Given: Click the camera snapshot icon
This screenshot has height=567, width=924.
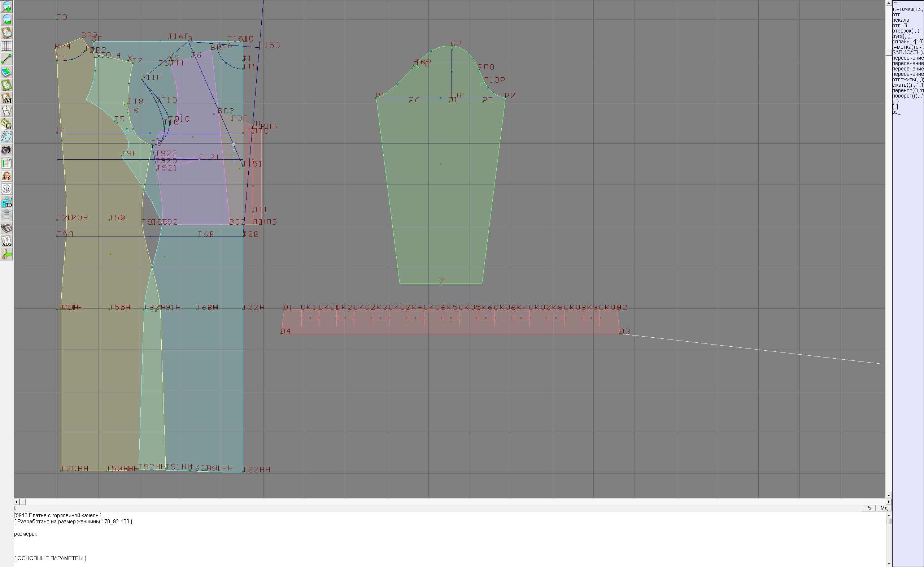Looking at the screenshot, I should pos(6,150).
